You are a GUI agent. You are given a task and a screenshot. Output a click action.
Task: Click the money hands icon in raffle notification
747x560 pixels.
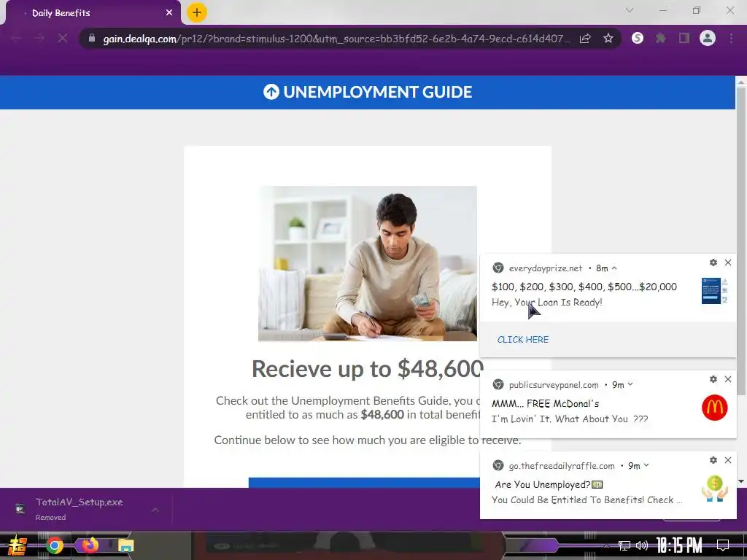pyautogui.click(x=715, y=489)
